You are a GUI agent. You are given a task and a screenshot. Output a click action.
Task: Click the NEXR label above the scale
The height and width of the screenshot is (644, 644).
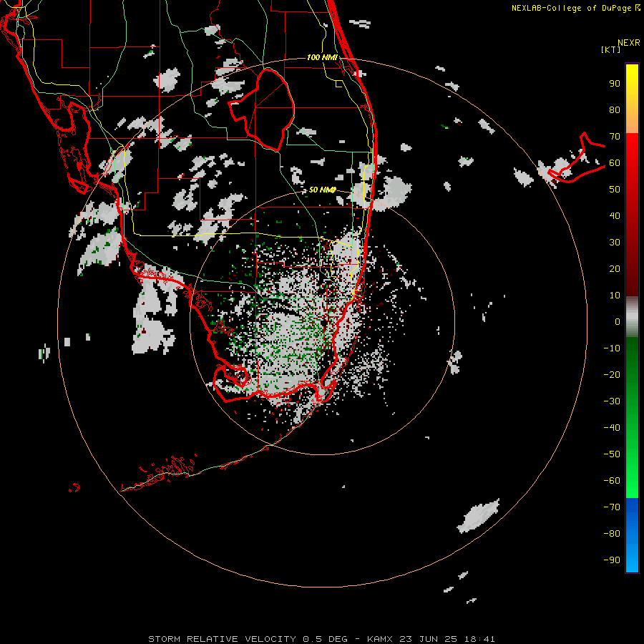[x=628, y=43]
